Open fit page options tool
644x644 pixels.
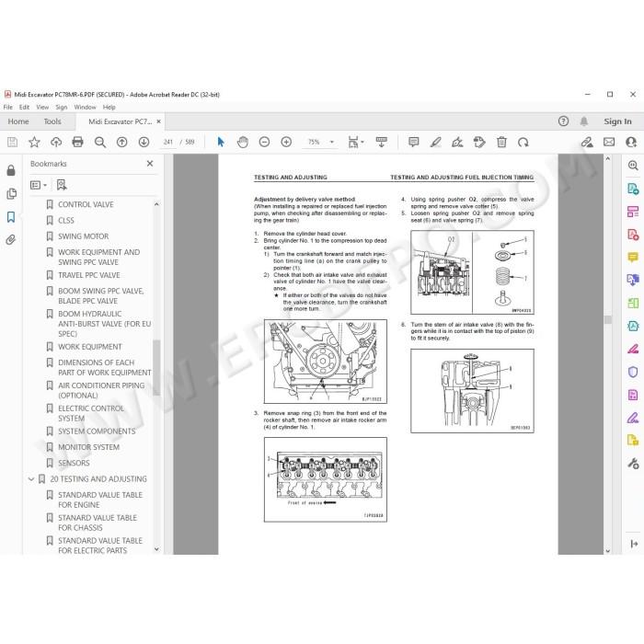(356, 142)
